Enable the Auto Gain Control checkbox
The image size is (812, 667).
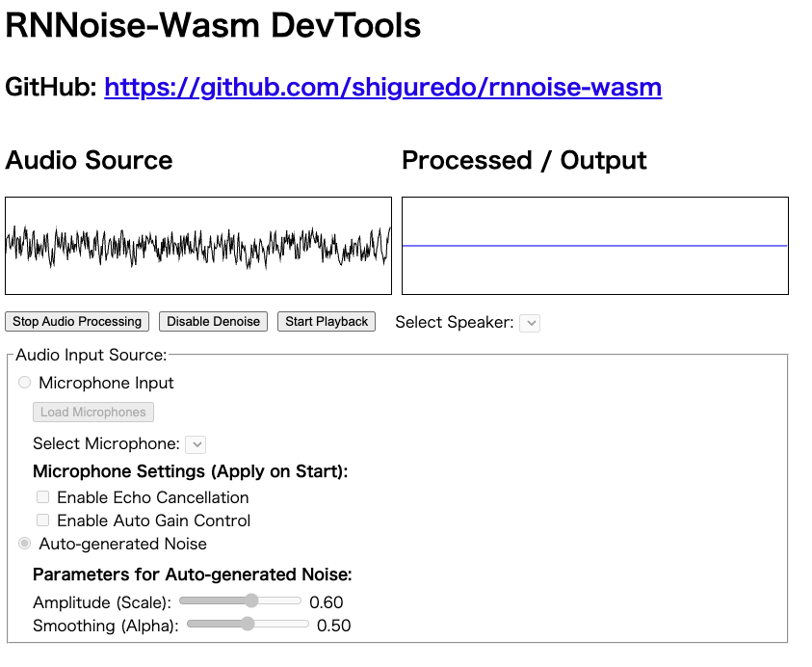coord(42,520)
